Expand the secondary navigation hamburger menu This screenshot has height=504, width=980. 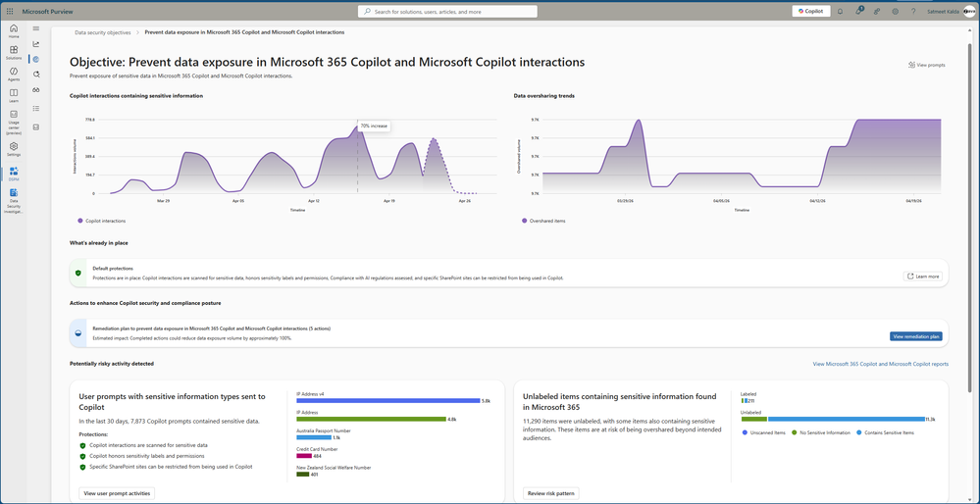point(36,28)
